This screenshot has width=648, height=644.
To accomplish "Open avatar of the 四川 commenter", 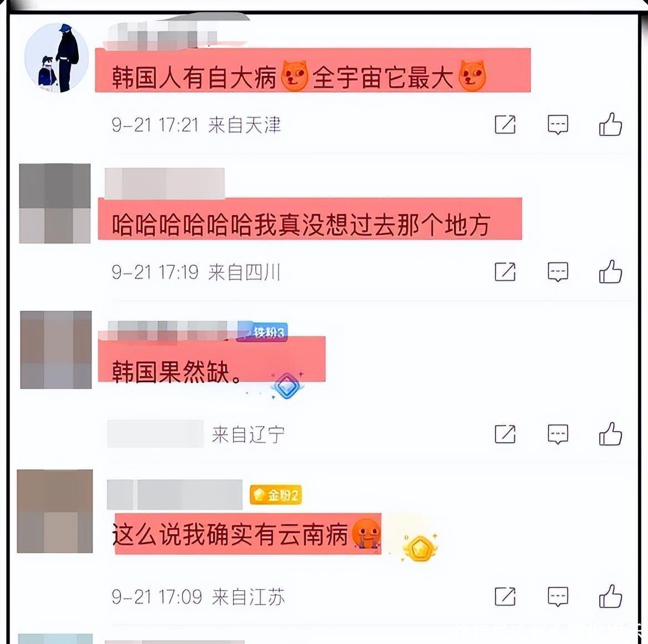I will click(x=55, y=203).
